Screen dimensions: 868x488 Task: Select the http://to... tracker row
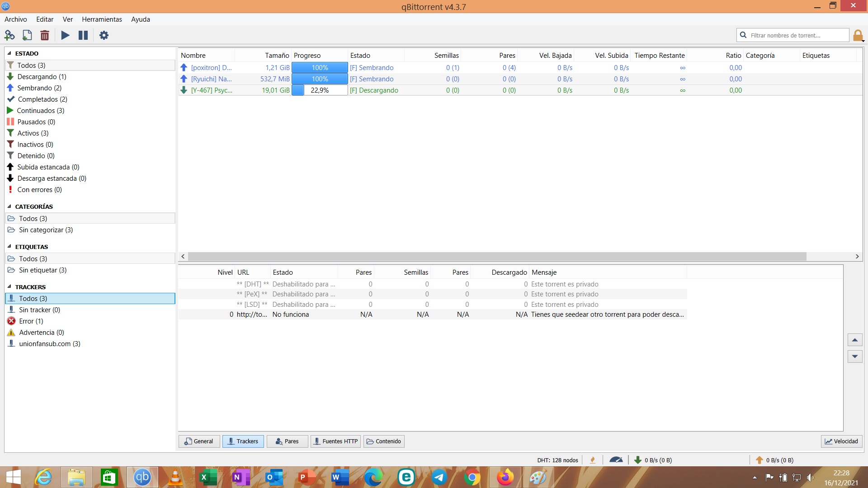coord(433,314)
